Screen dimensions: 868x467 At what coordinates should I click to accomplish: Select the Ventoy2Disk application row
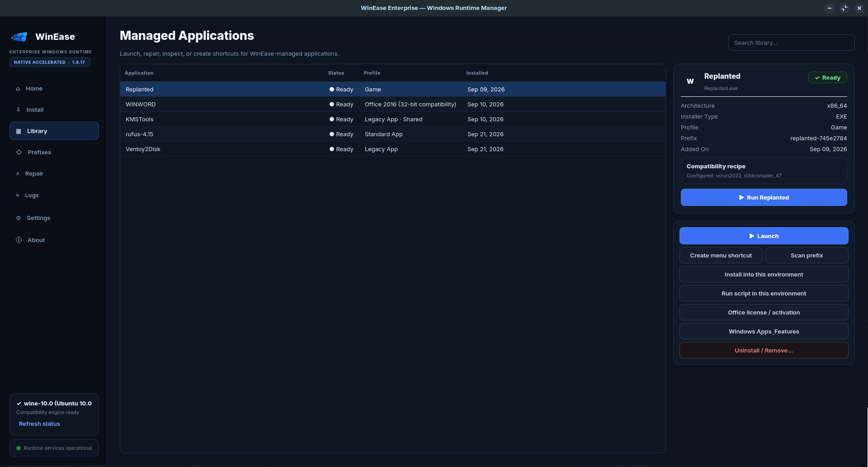393,149
